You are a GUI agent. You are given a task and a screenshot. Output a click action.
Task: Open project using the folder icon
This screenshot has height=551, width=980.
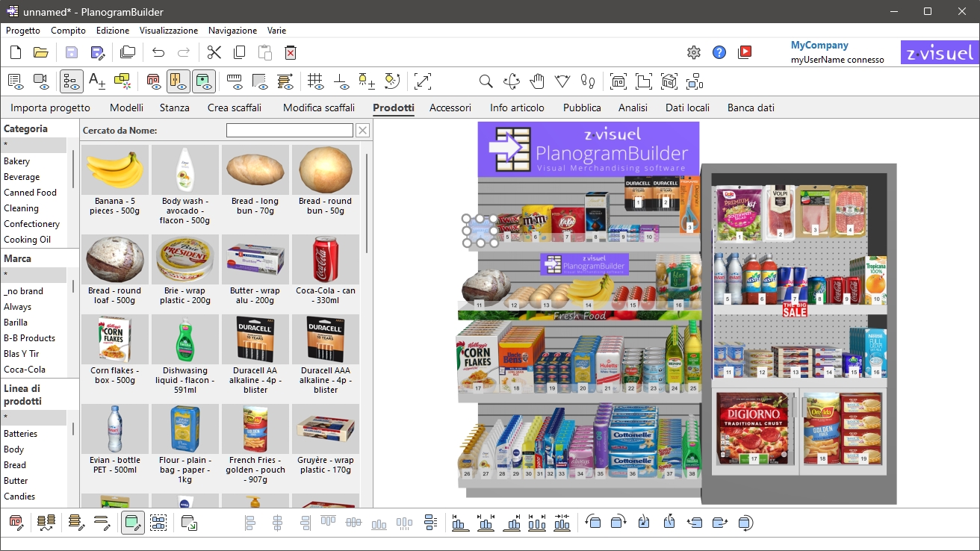41,52
